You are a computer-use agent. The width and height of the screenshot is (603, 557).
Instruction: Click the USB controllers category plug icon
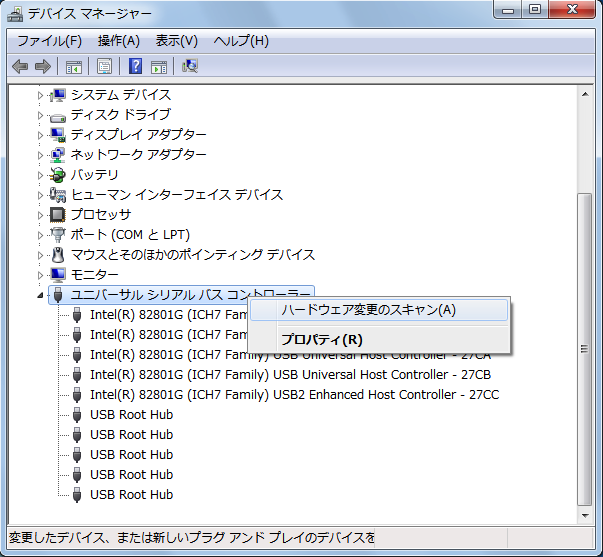pos(58,295)
